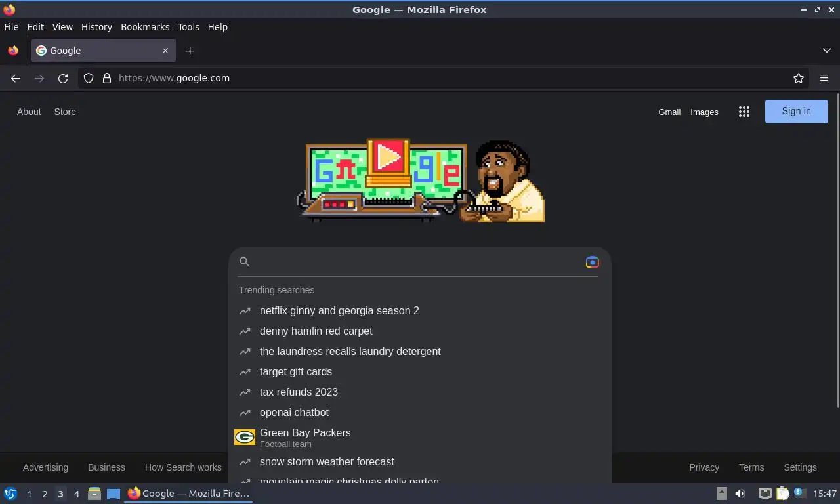Open the update notification tray icon
The height and width of the screenshot is (504, 840).
tap(799, 493)
